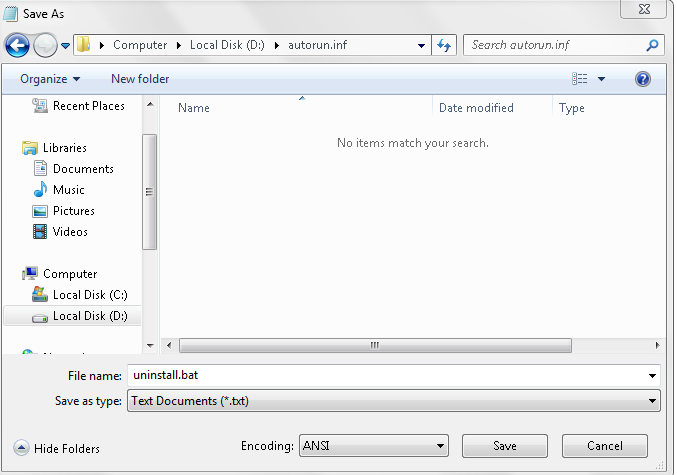
Task: Expand the arrow before autorun.inf breadcrumb
Action: (277, 45)
